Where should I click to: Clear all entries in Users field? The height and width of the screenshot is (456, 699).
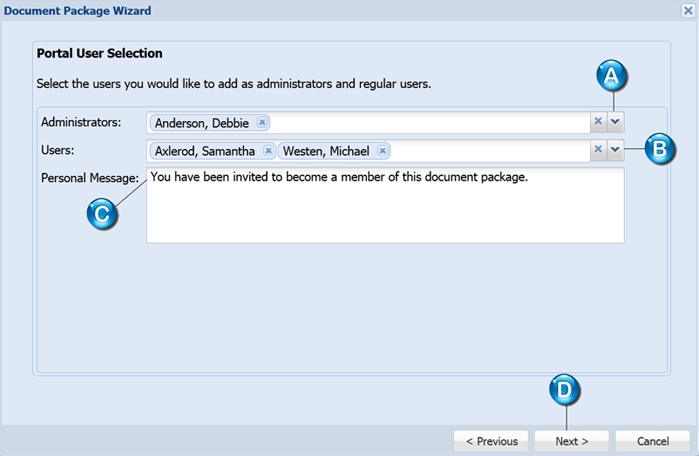click(598, 149)
